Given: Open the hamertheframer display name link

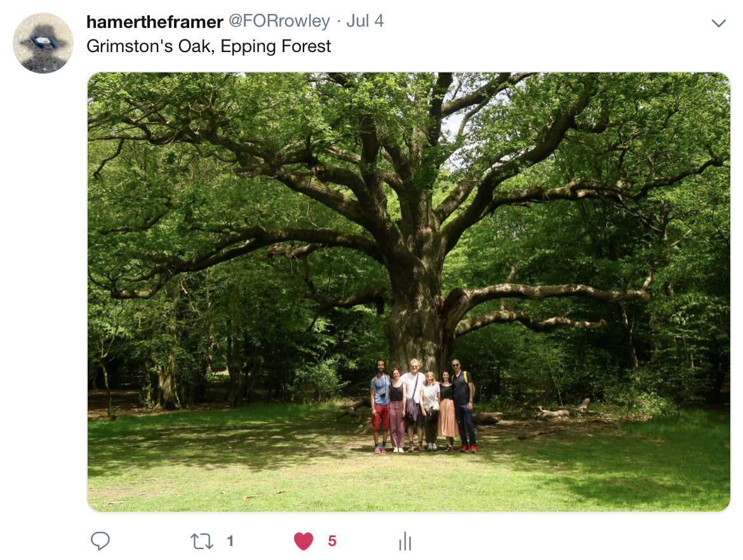Looking at the screenshot, I should (155, 22).
